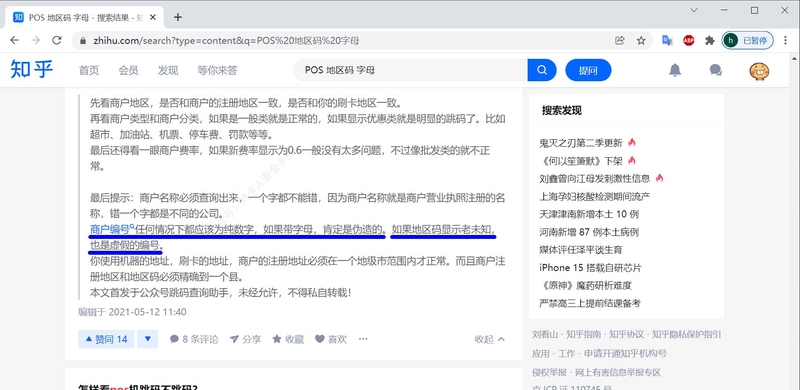Image resolution: width=800 pixels, height=390 pixels.
Task: Open profile button labeled 已暂停
Action: pos(747,40)
